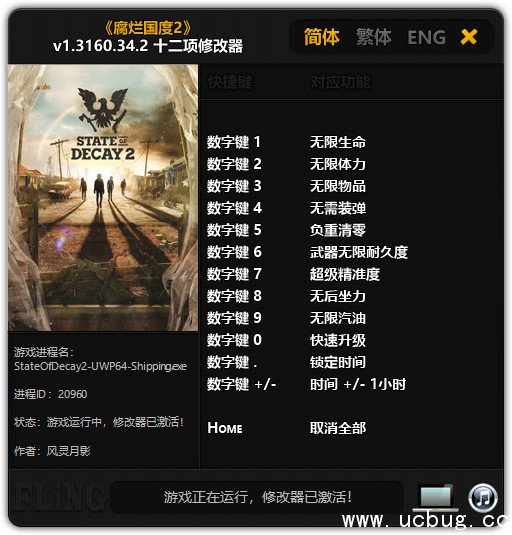
Task: Switch language to 繁体
Action: [374, 37]
